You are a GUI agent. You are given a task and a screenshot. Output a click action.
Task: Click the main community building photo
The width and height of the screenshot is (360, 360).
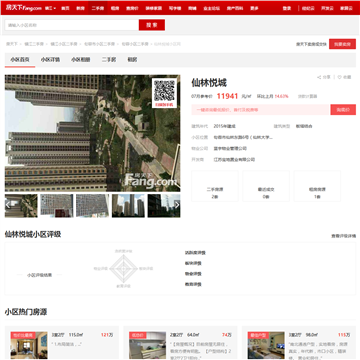(92, 133)
